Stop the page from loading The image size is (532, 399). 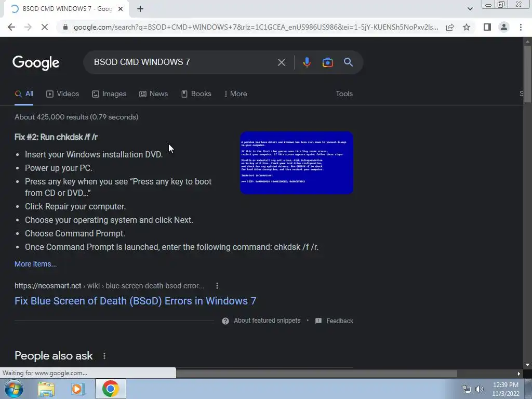click(x=45, y=27)
